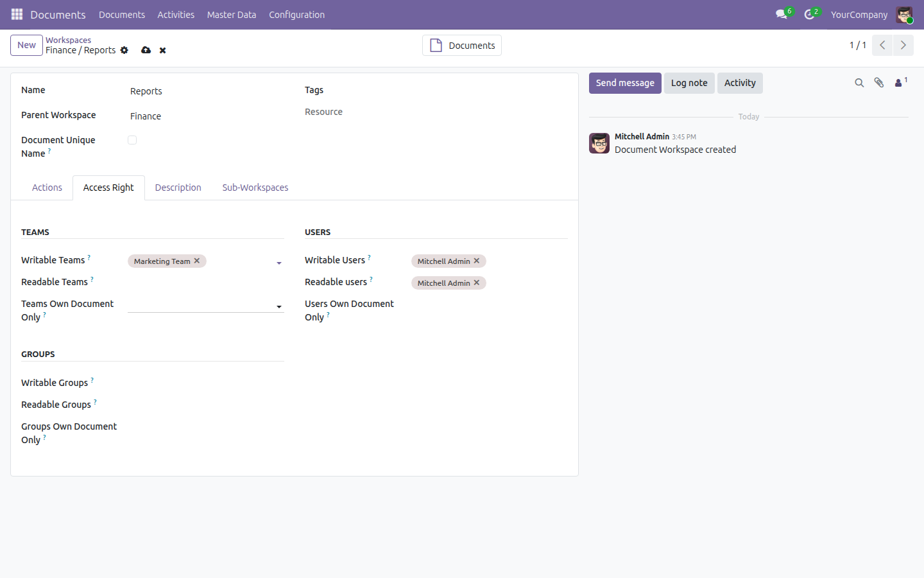Search messages in the chatter
Screen dimensions: 924x578
[x=859, y=83]
